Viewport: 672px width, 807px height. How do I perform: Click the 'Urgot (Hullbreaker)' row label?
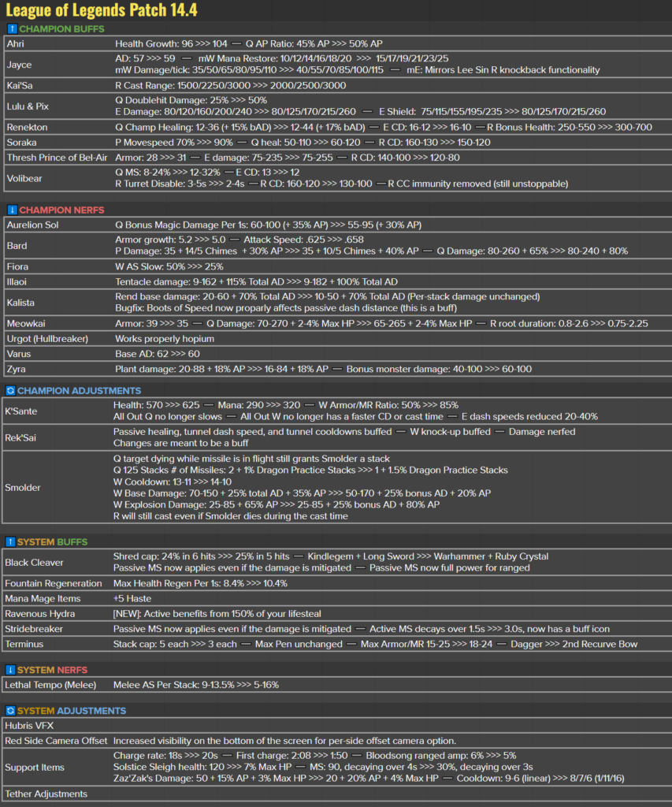point(47,339)
